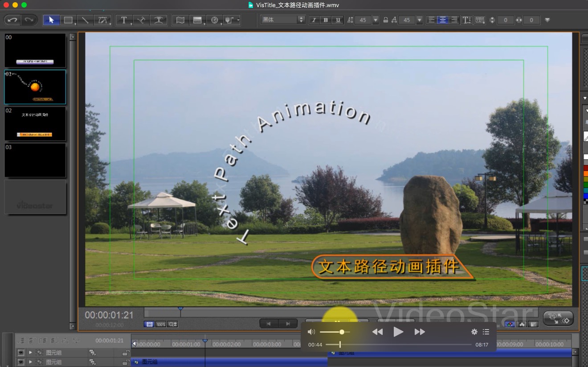The image size is (588, 367).
Task: Click the fast-forward button in player
Action: coord(420,332)
